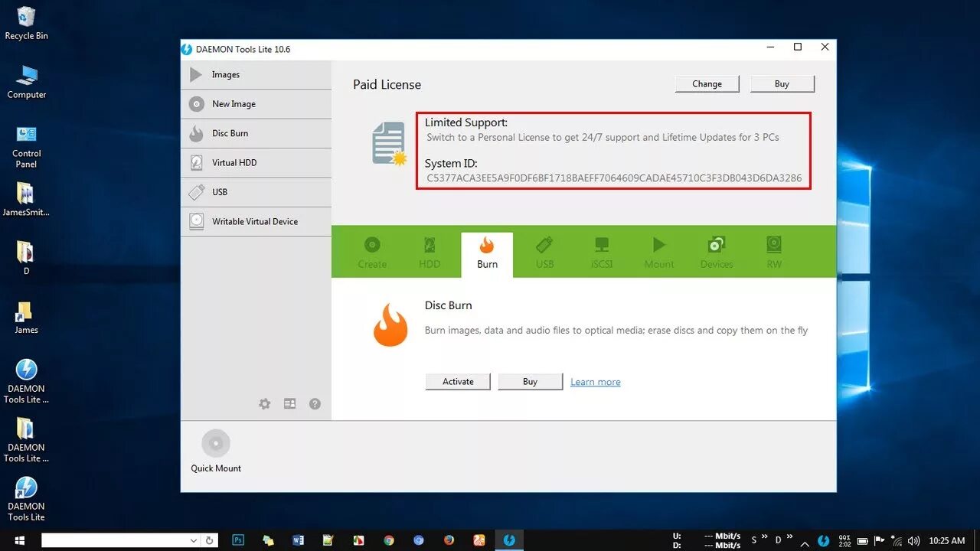
Task: Click the Buy button beside Change
Action: [x=782, y=83]
